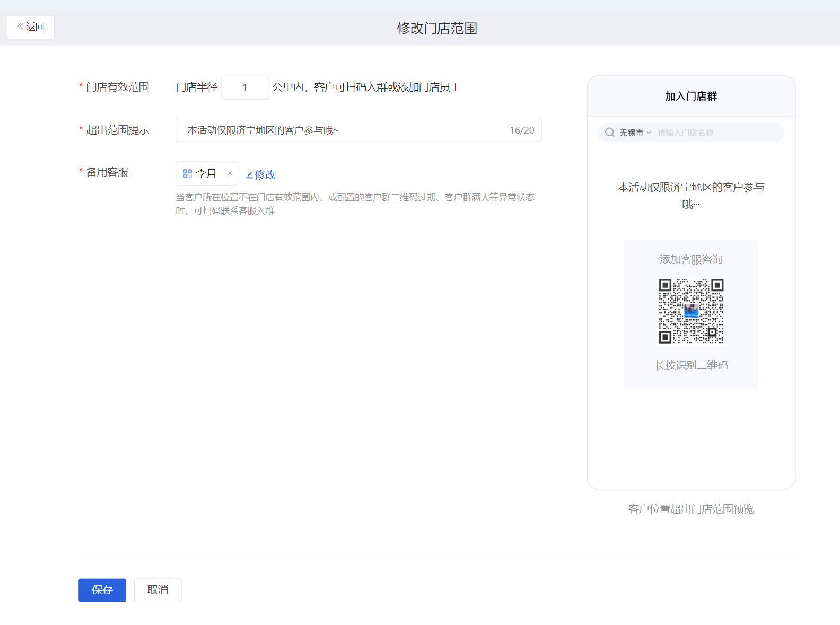Click the 备用客服 field label
840x625 pixels.
pyautogui.click(x=107, y=172)
